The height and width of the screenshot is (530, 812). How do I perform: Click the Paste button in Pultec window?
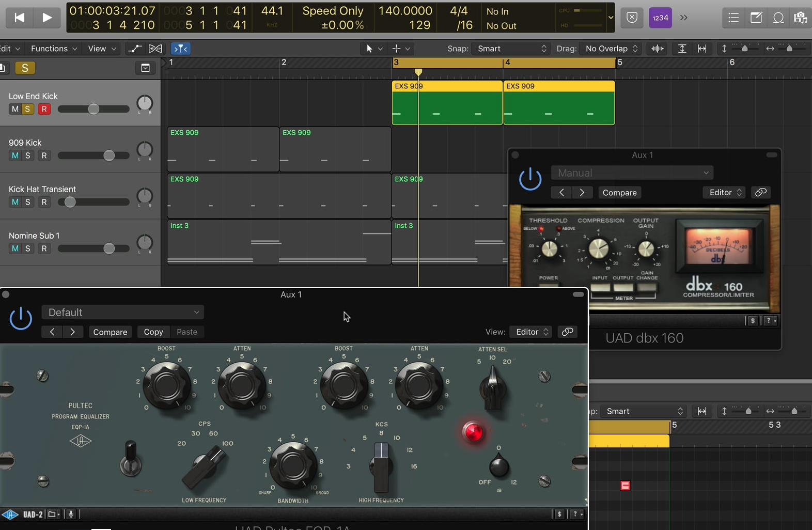pos(187,332)
